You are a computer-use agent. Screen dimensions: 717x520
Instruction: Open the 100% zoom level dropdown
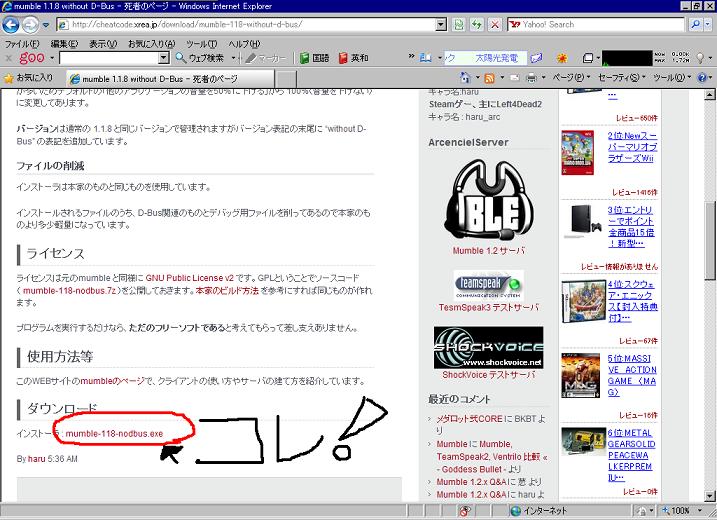point(699,510)
